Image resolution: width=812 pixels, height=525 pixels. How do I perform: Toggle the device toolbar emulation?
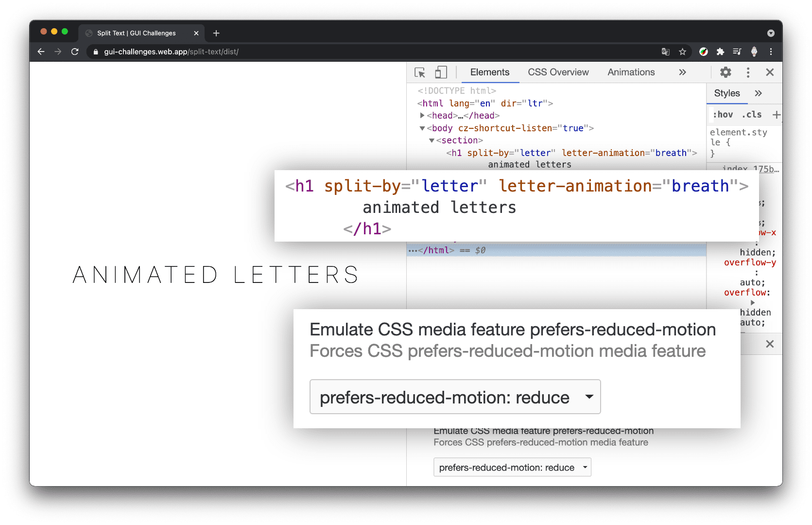point(441,72)
